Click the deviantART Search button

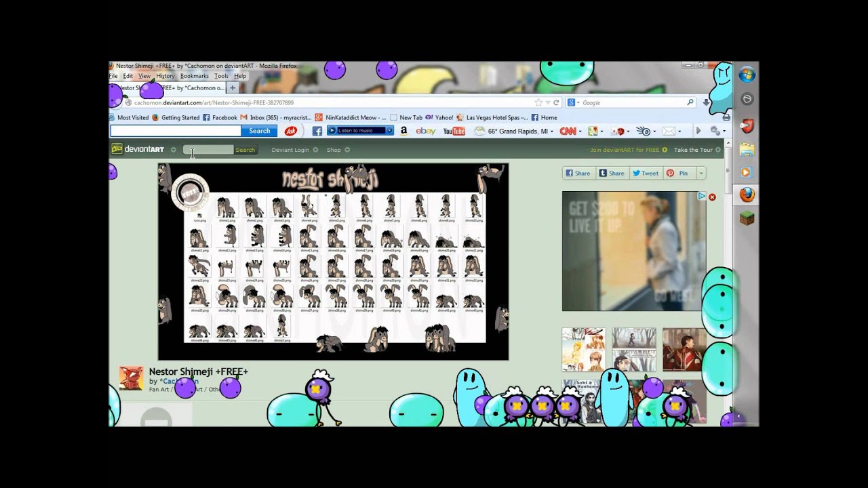(245, 150)
